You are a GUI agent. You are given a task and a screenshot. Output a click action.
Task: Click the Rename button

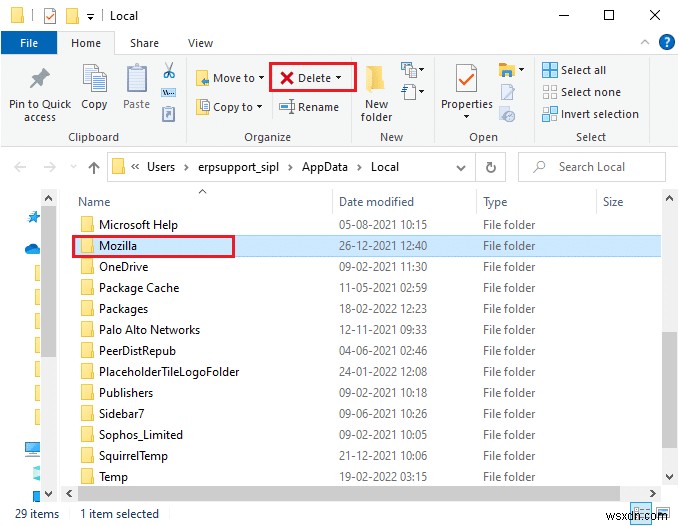click(x=309, y=106)
